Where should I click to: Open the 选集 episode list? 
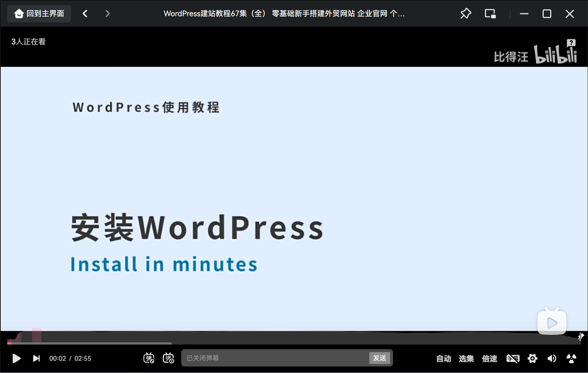point(466,359)
